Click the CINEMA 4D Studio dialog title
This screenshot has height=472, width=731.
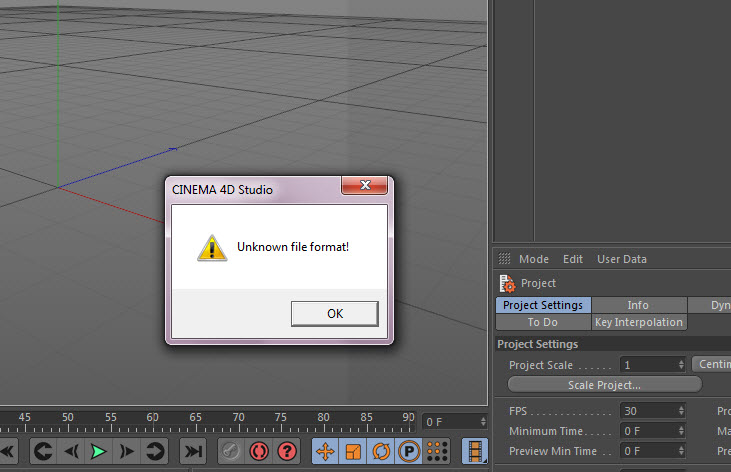click(x=222, y=190)
